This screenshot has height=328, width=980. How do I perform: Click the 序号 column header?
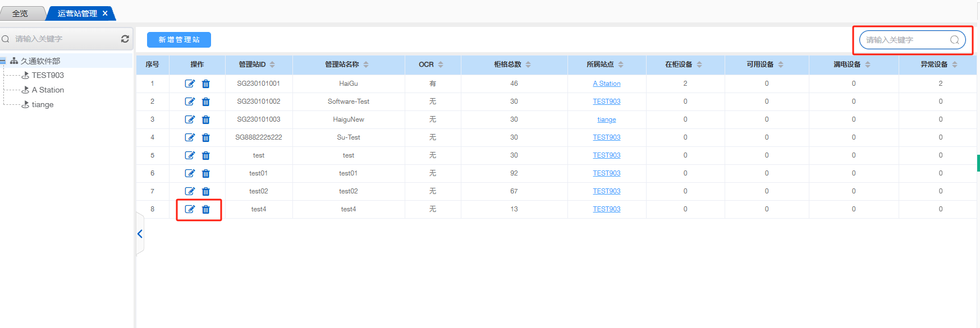point(152,64)
